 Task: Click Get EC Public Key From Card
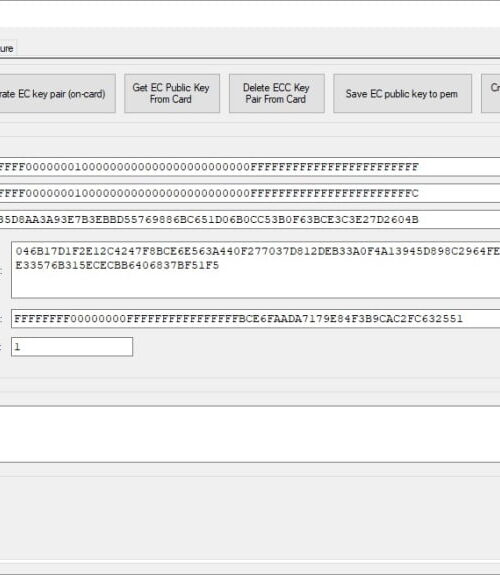(x=172, y=94)
